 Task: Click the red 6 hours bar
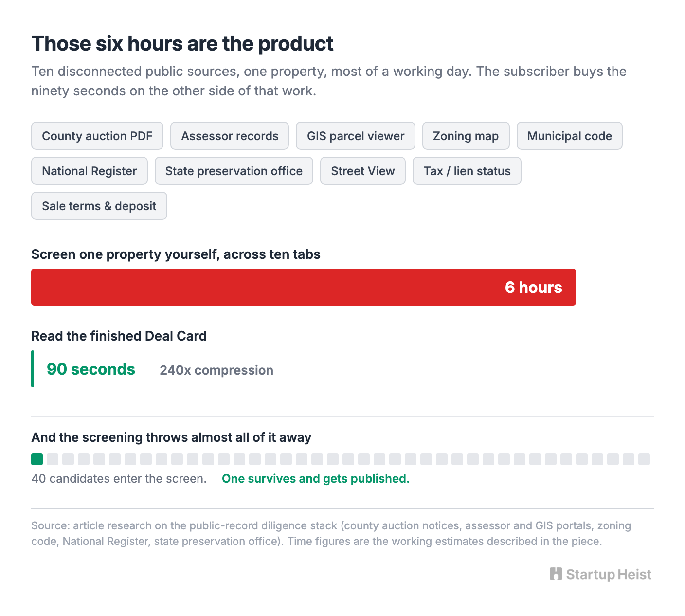click(304, 287)
